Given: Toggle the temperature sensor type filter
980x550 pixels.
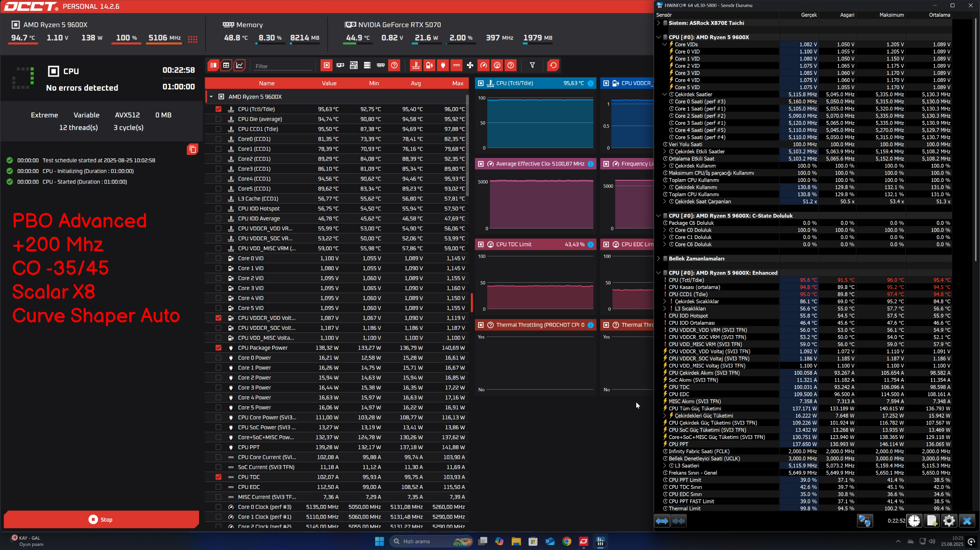Looking at the screenshot, I should [416, 65].
